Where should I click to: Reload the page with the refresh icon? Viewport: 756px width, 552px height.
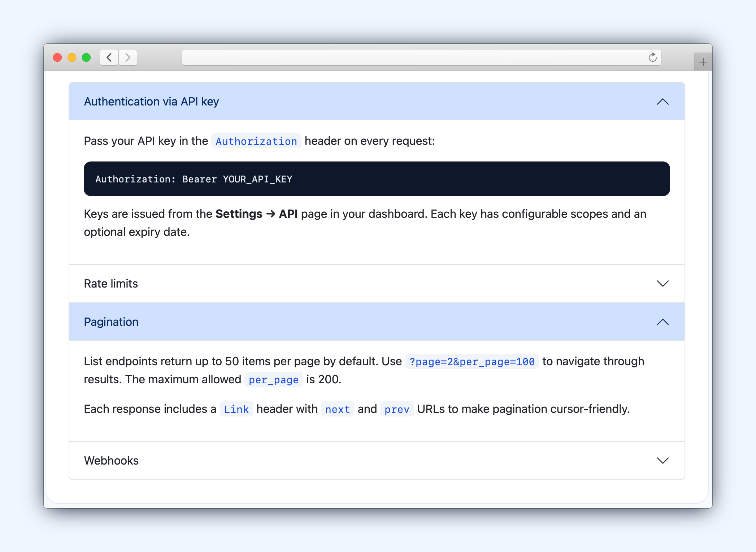pos(652,57)
